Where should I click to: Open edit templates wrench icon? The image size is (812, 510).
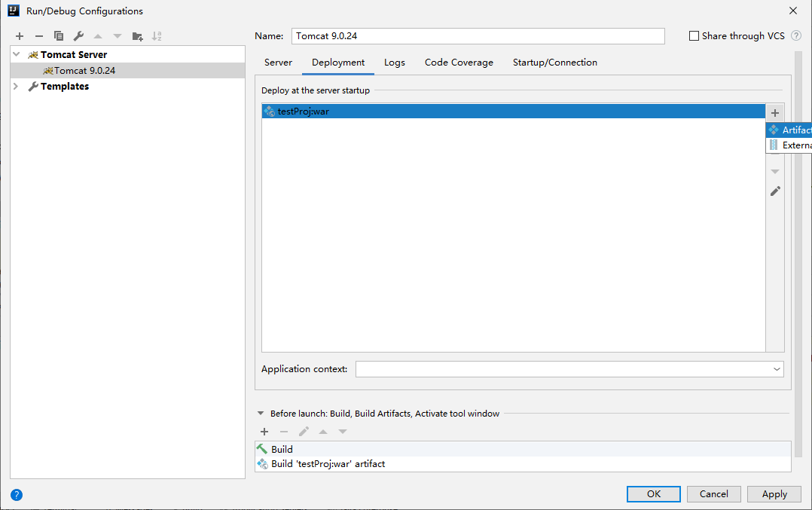[78, 36]
